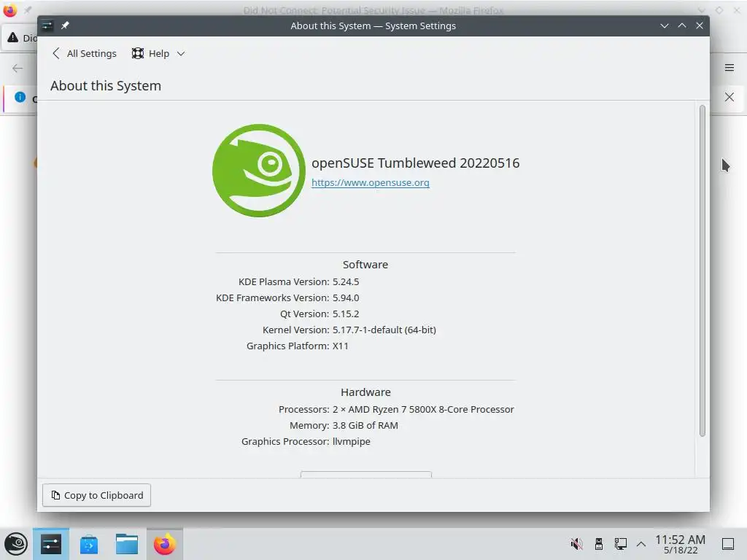The width and height of the screenshot is (747, 560).
Task: Pin the System Settings window
Action: [65, 26]
